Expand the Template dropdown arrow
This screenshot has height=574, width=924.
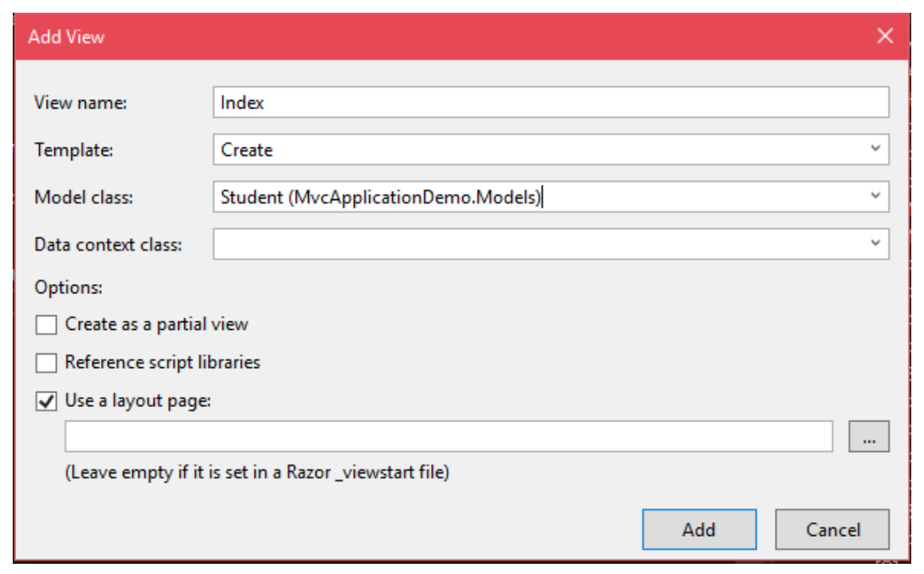[x=875, y=149]
